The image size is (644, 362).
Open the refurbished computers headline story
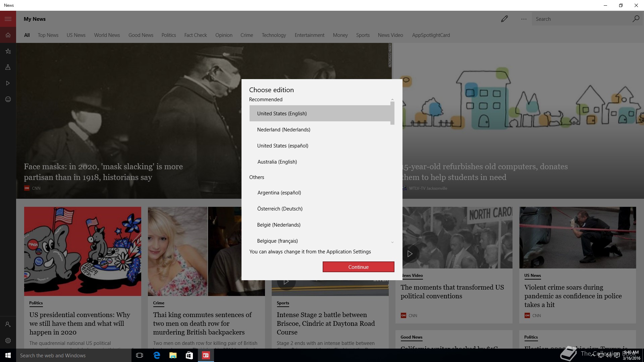(x=485, y=172)
